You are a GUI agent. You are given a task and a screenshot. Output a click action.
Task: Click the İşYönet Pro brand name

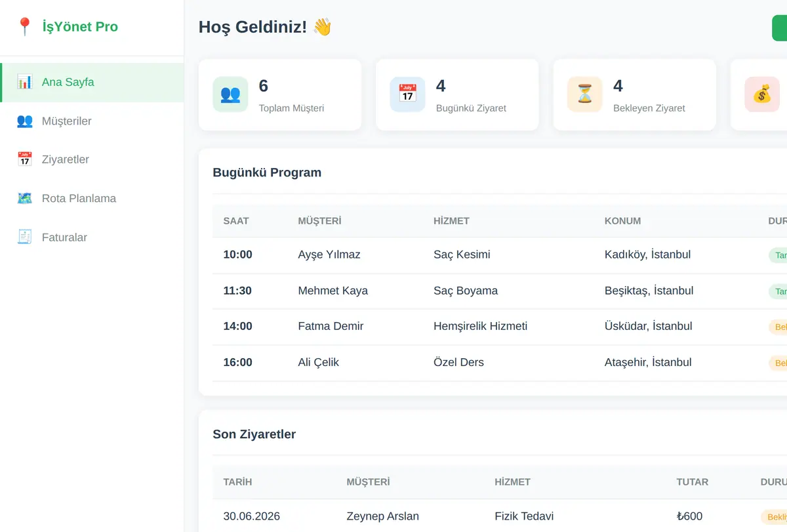[80, 27]
